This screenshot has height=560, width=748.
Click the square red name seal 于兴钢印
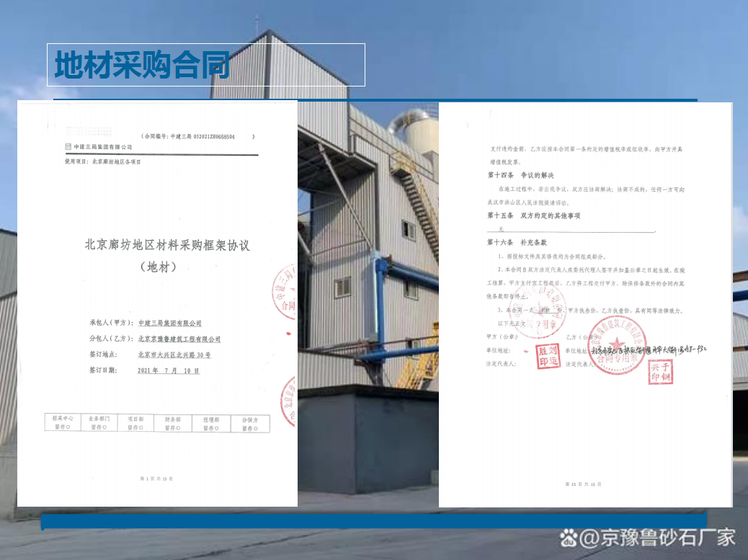661,372
